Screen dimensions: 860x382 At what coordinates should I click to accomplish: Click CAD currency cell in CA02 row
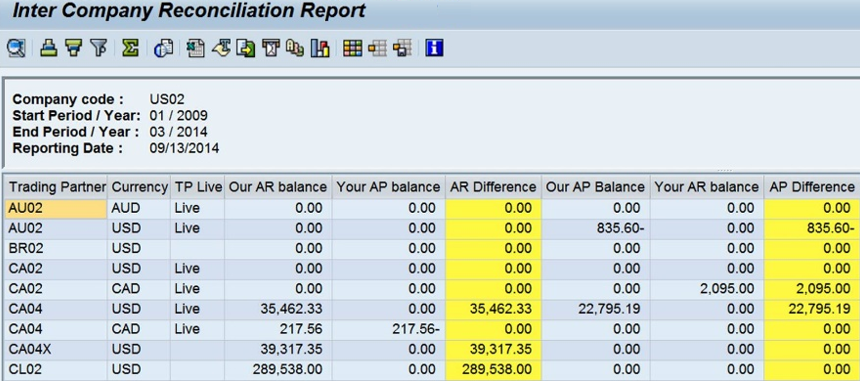coord(139,289)
